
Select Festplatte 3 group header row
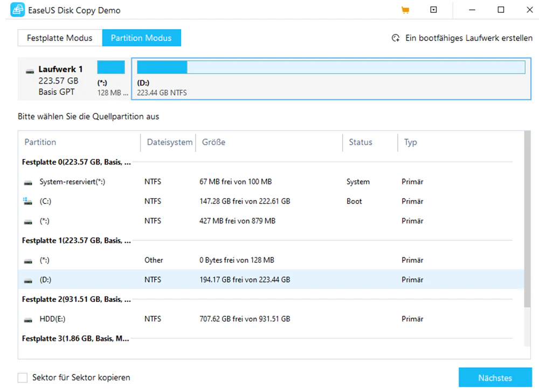pos(267,339)
